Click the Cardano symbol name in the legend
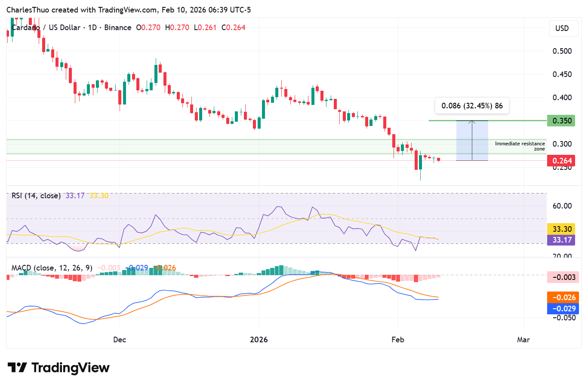 [x=26, y=27]
